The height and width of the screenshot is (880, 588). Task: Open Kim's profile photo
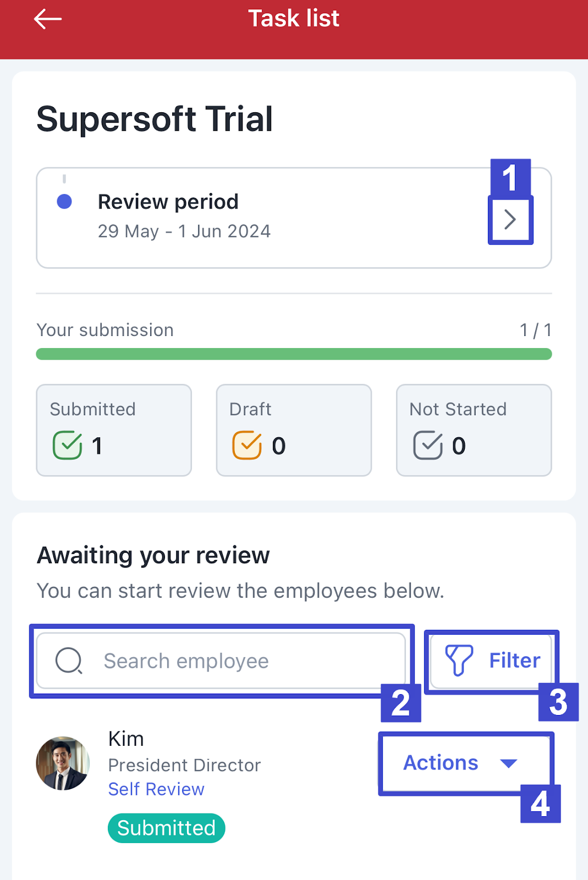[x=63, y=763]
